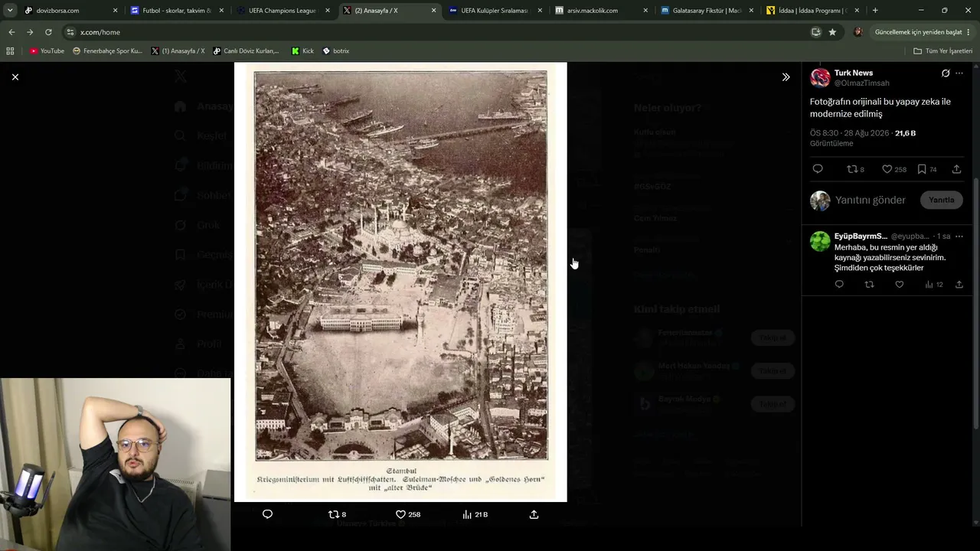Click reply icon under Turk News tweet text
This screenshot has height=551, width=980.
click(x=818, y=169)
